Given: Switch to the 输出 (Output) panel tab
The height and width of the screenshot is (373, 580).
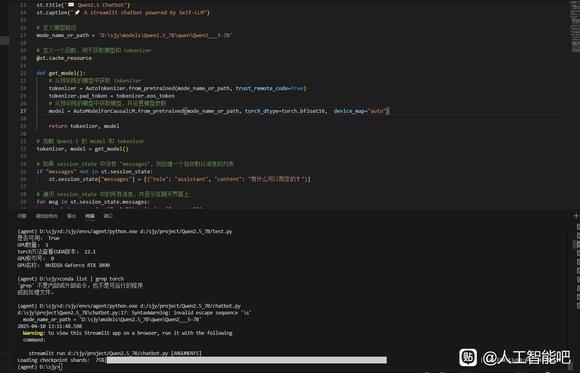Looking at the screenshot, I should [71, 216].
